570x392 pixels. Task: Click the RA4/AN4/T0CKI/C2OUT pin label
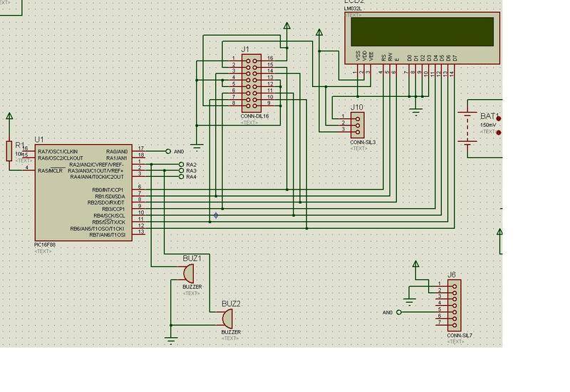[97, 177]
